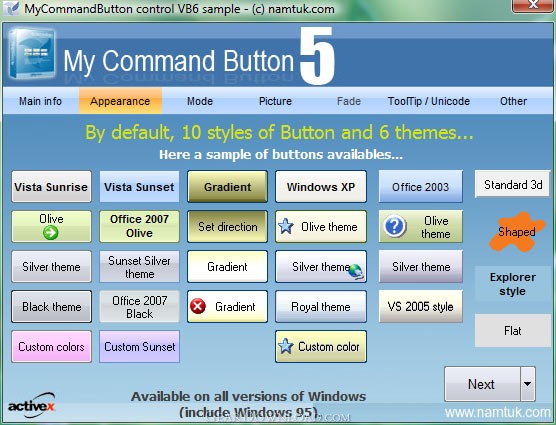Viewport: 556px width, 425px height.
Task: Click the Next button
Action: tap(482, 384)
